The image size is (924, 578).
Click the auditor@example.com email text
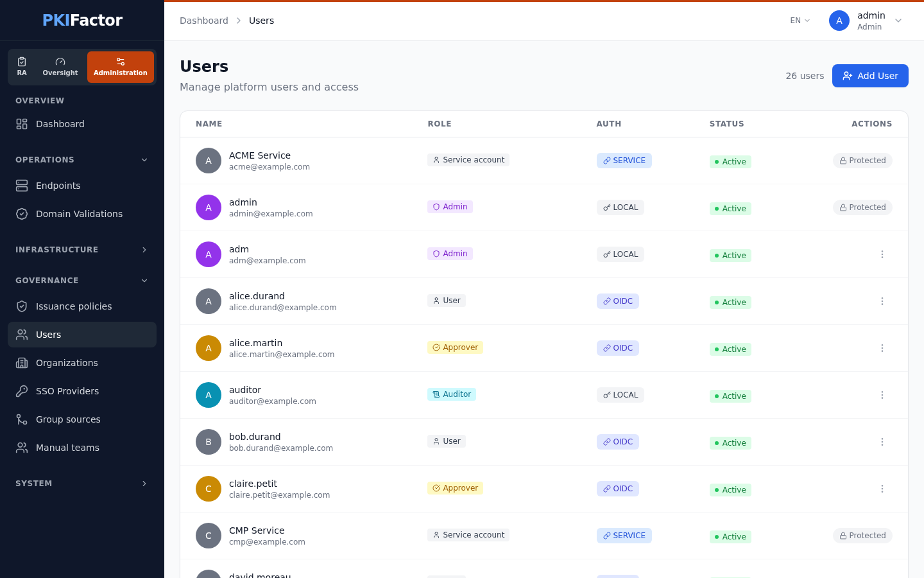(273, 401)
